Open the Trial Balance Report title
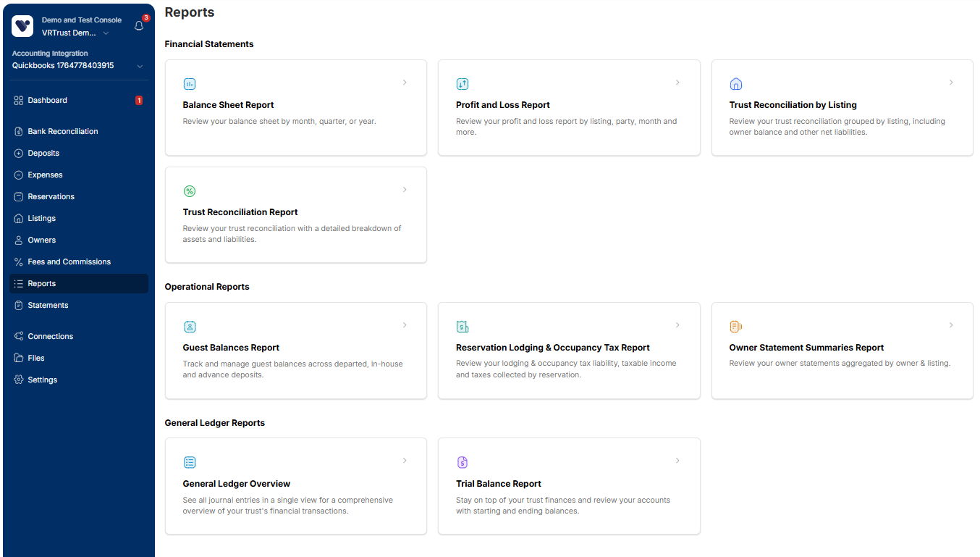The height and width of the screenshot is (557, 980). 499,484
